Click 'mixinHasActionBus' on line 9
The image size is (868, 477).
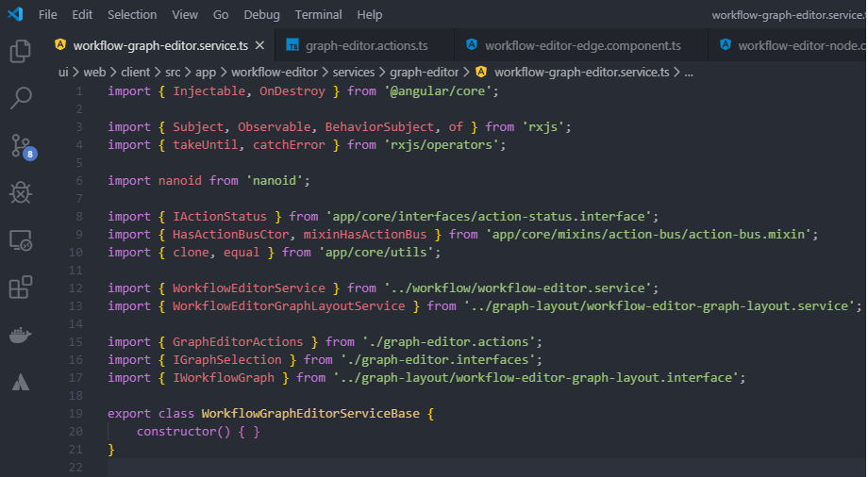(x=365, y=234)
